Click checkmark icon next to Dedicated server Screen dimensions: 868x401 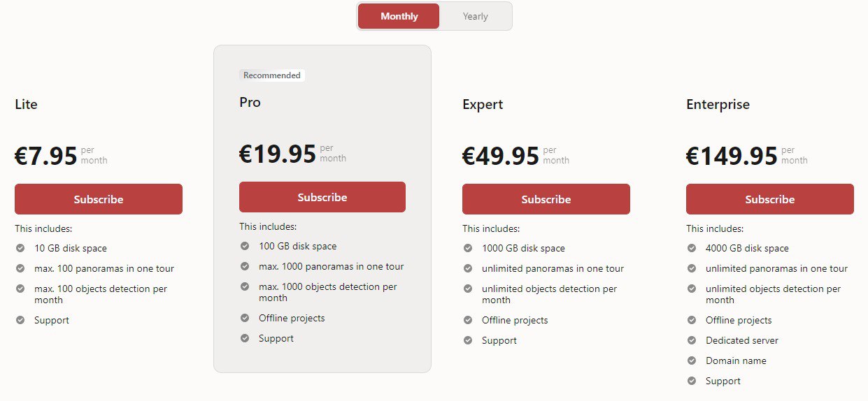(x=692, y=340)
